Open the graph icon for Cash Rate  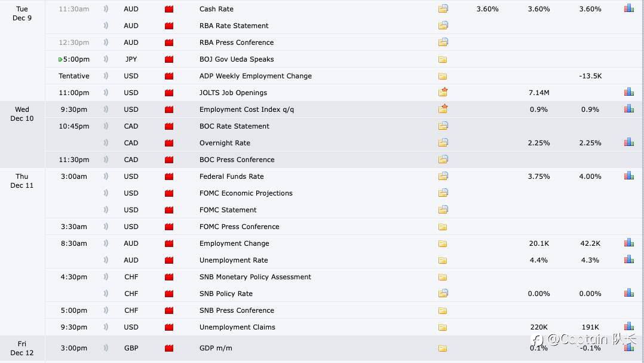tap(628, 9)
